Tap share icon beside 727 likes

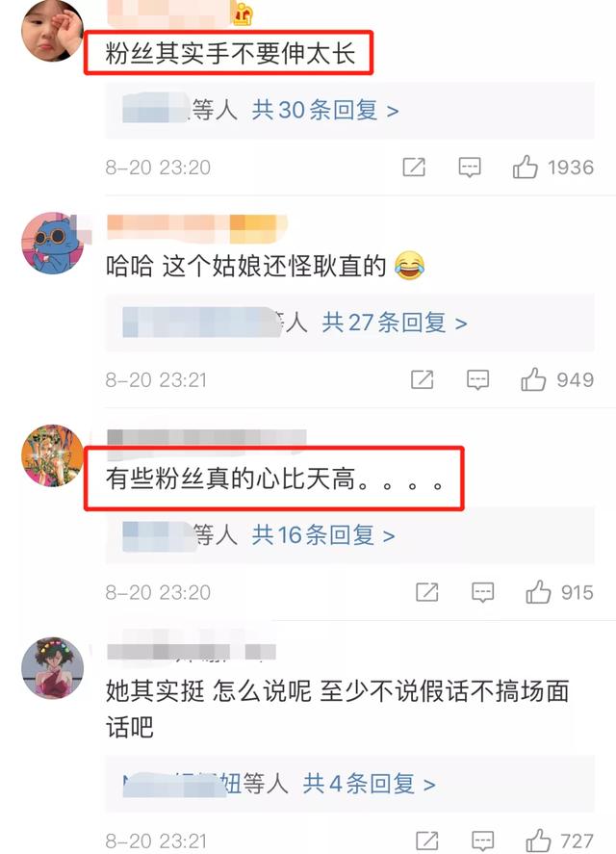pyautogui.click(x=427, y=841)
